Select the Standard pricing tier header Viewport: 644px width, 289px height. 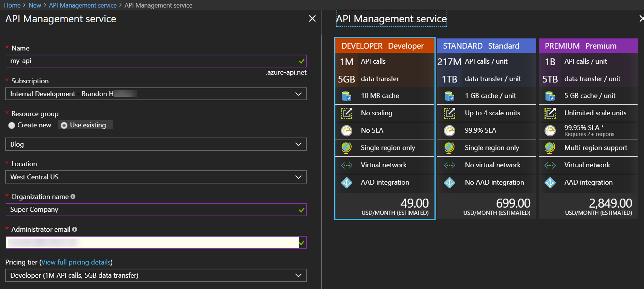(486, 46)
